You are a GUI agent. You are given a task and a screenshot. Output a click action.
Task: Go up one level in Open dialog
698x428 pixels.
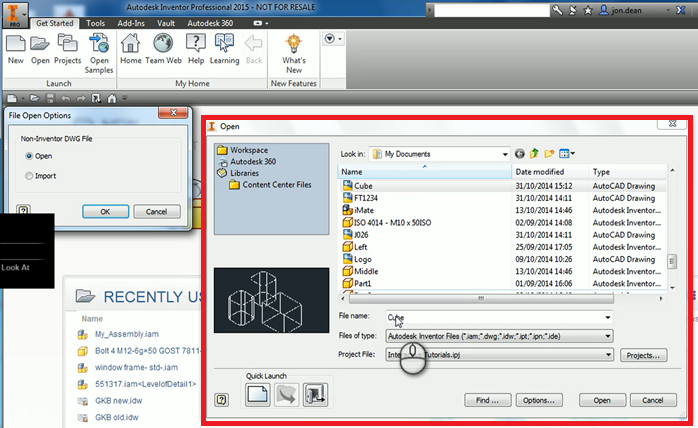[534, 154]
